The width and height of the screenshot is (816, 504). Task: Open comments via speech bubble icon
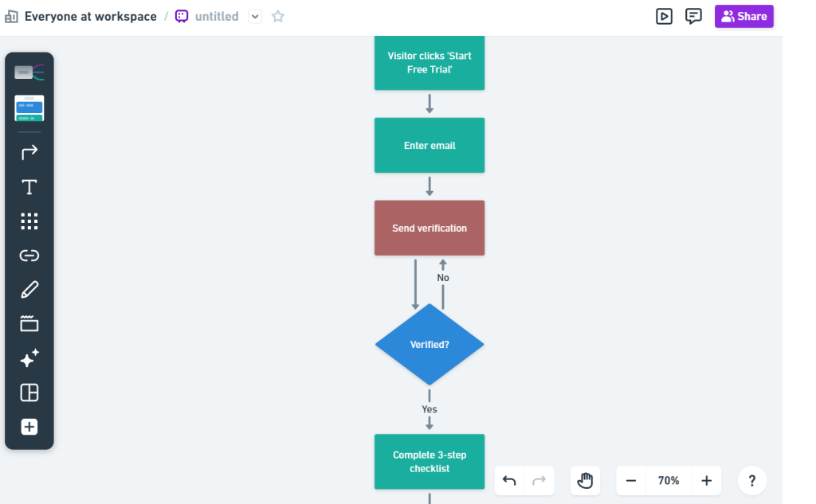[693, 16]
